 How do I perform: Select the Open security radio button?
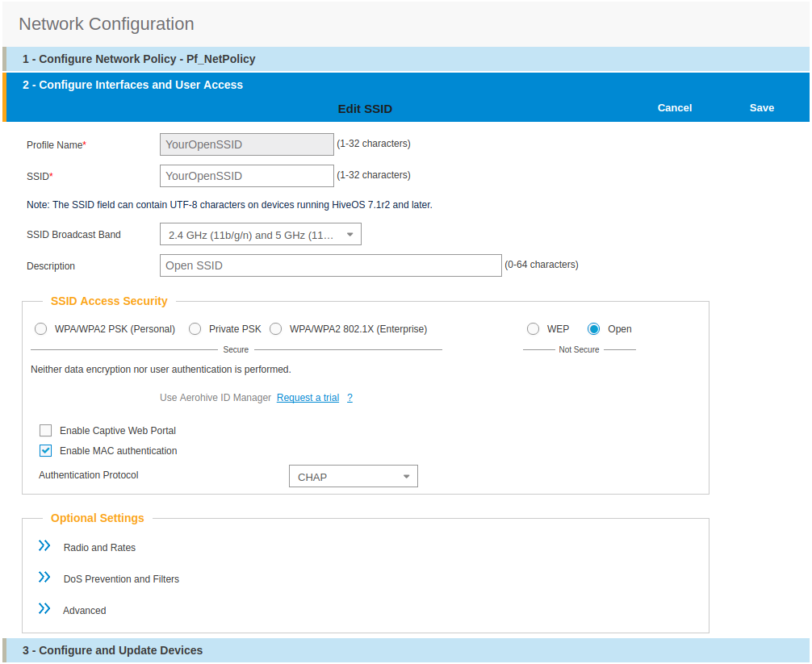pos(594,329)
